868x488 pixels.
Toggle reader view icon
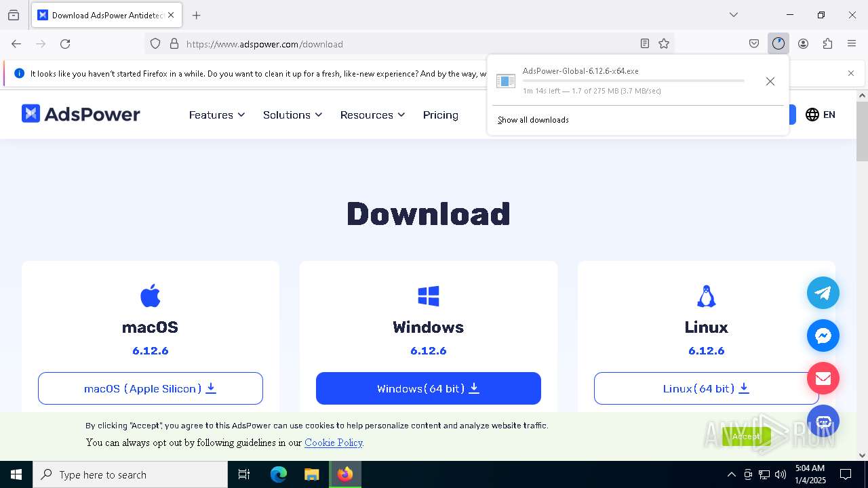[645, 43]
